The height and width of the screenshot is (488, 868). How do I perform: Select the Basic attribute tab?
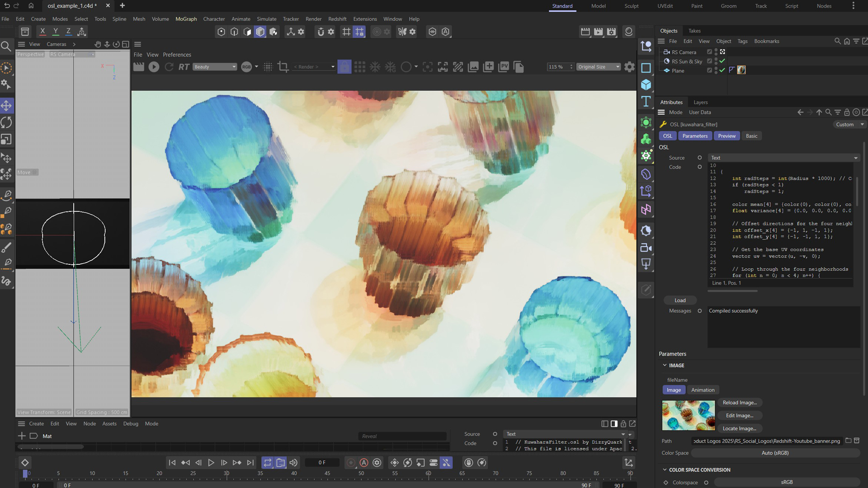pos(751,136)
